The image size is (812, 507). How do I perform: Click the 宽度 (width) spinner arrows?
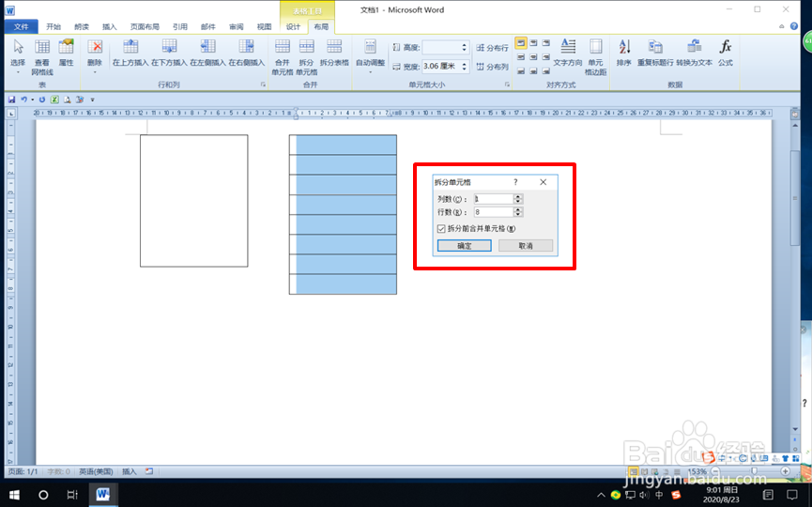(x=465, y=67)
